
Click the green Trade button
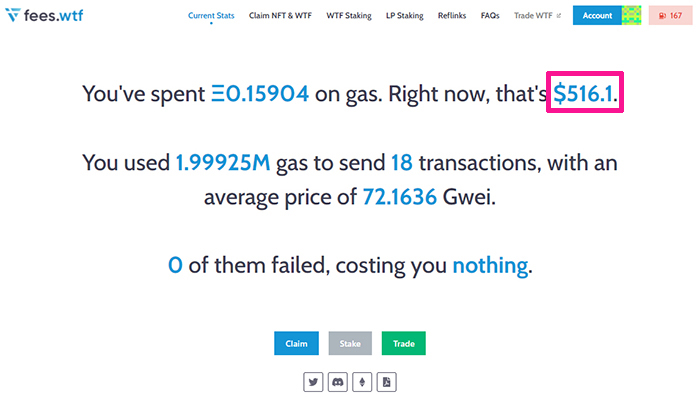404,343
